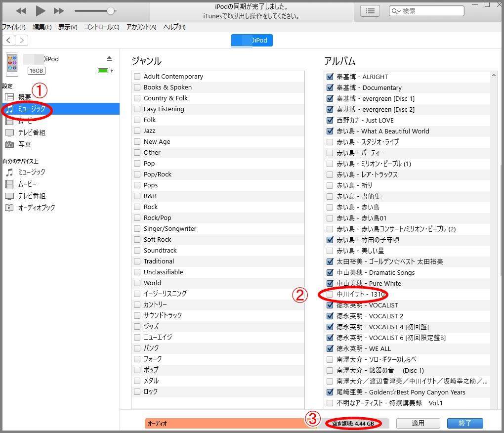Screen dimensions: 504x433
Task: Check the Pop/Rock genre checkbox
Action: point(137,174)
